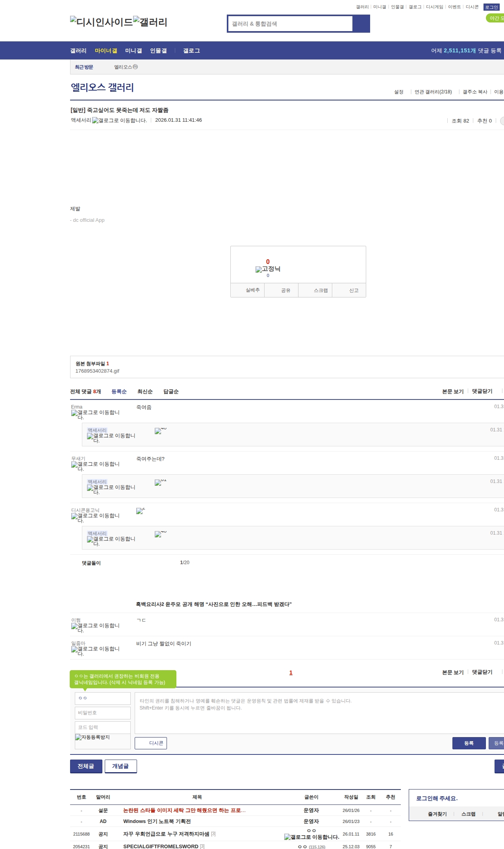Expand the 최근방문 recent visits bar

tap(84, 67)
